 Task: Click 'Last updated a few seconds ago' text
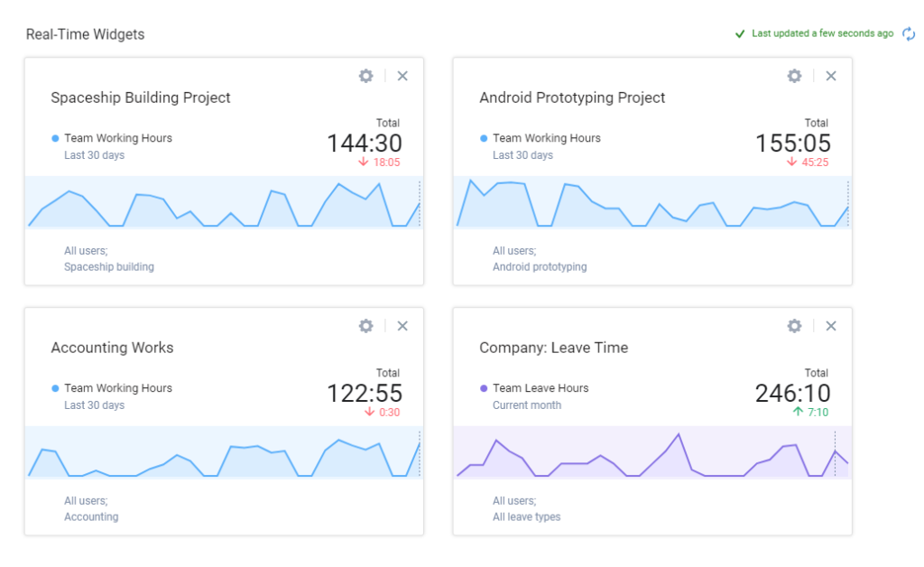click(823, 33)
